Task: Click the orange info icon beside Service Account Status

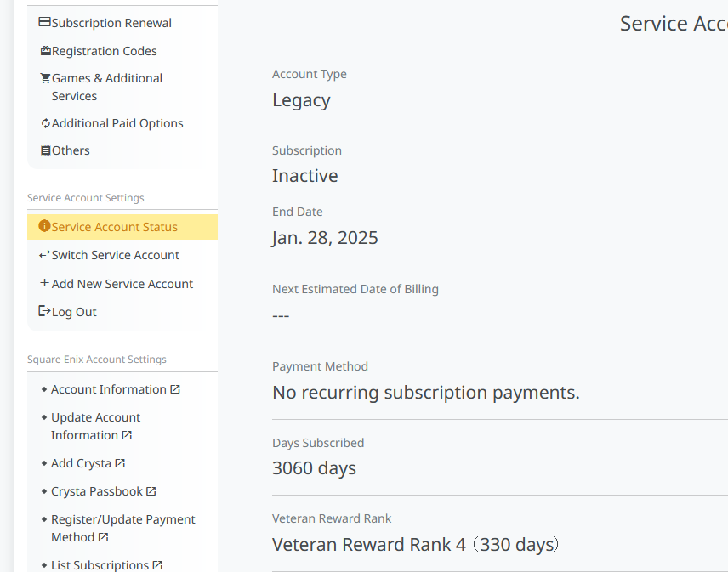Action: 44,226
